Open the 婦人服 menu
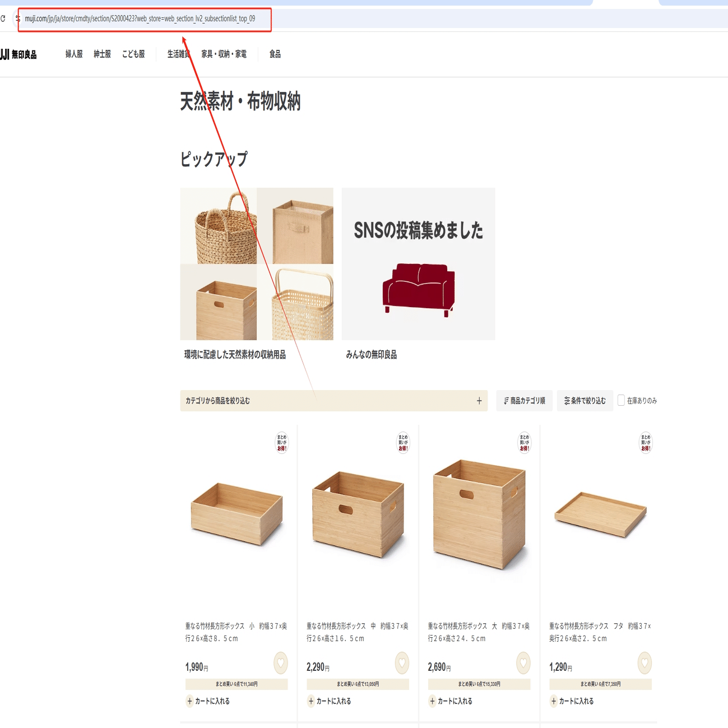 pos(74,54)
